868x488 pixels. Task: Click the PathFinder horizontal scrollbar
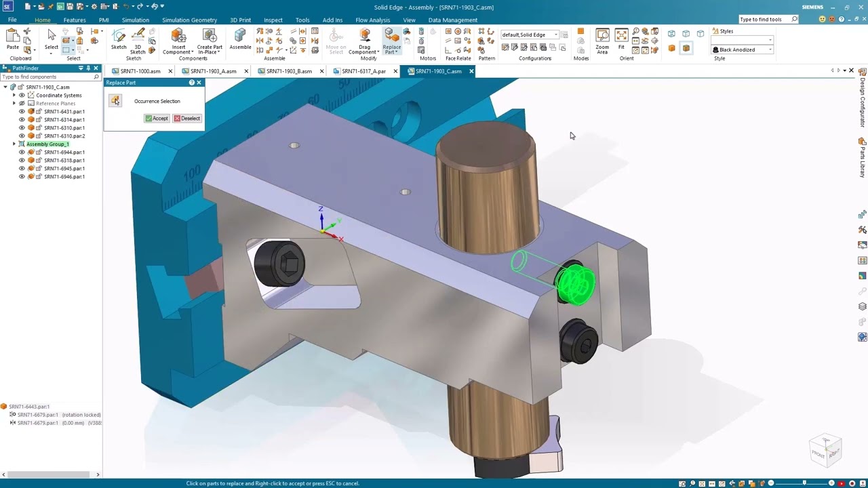coord(50,474)
